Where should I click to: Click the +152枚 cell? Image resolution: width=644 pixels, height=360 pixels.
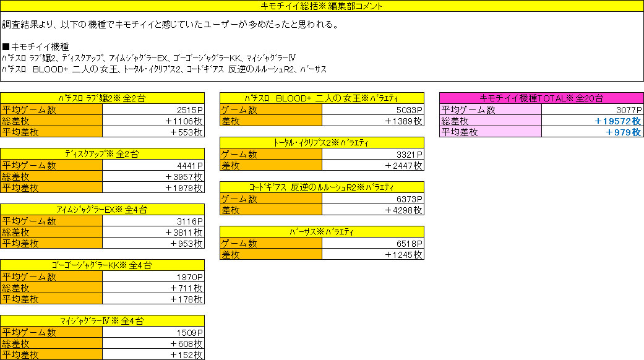(x=153, y=354)
